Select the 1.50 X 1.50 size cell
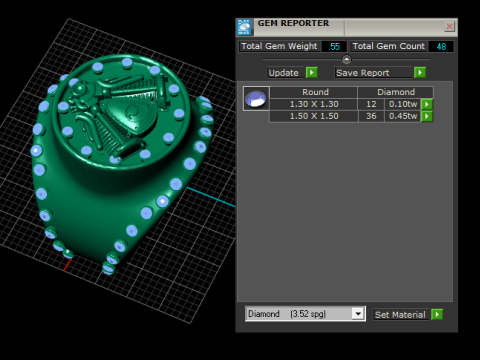480x360 pixels. coord(314,116)
